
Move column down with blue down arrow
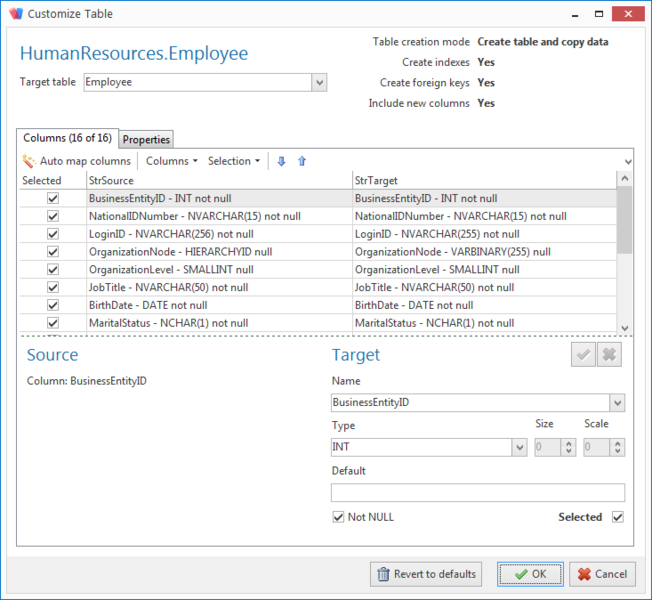(282, 161)
